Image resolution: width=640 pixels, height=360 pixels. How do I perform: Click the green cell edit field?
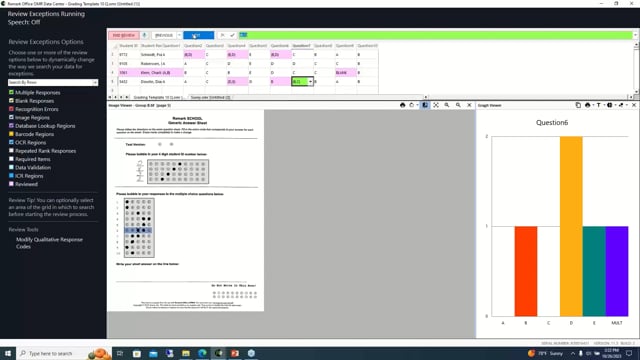[436, 35]
